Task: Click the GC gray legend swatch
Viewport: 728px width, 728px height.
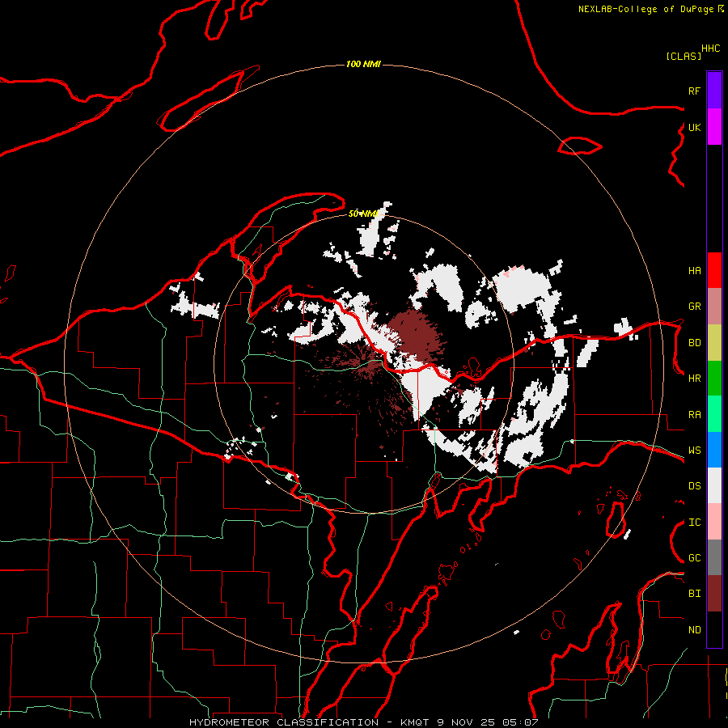Action: 714,557
